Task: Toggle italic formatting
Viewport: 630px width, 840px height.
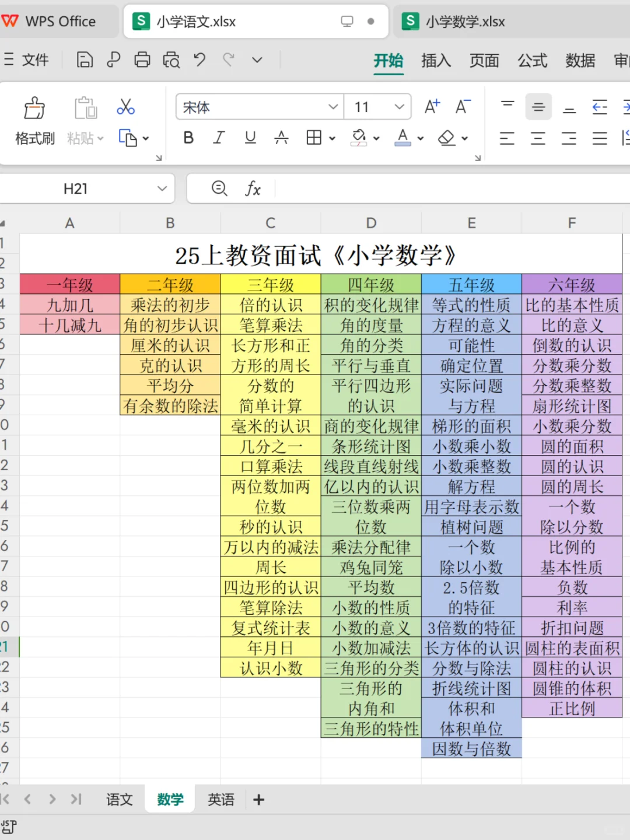Action: [x=219, y=138]
